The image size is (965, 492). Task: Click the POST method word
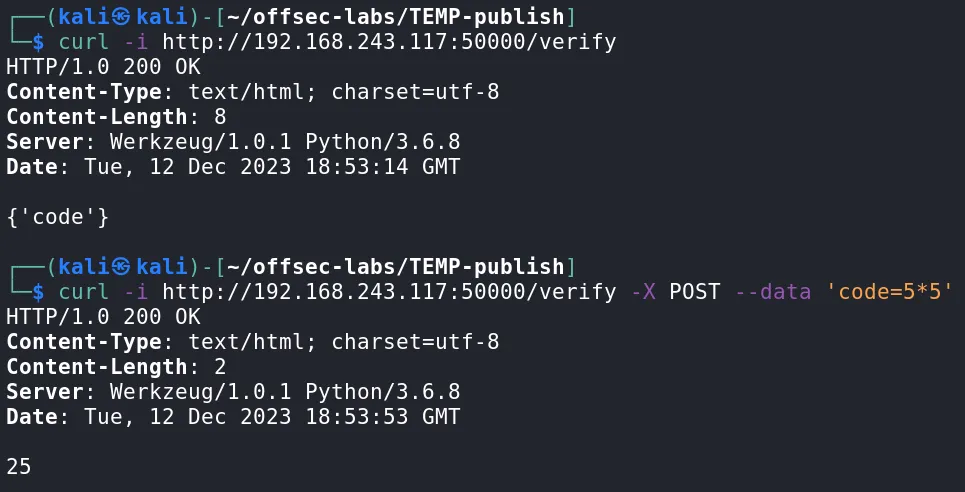pos(694,292)
